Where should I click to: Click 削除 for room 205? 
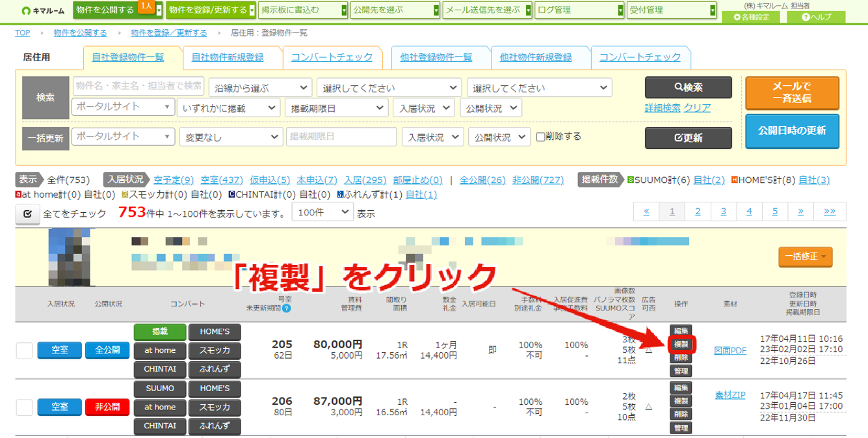[681, 357]
